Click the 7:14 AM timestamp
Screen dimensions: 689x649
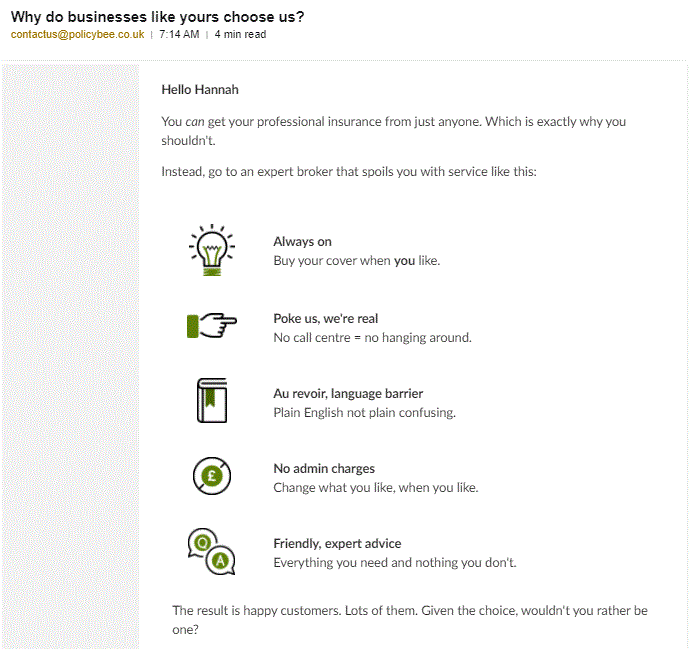point(179,34)
